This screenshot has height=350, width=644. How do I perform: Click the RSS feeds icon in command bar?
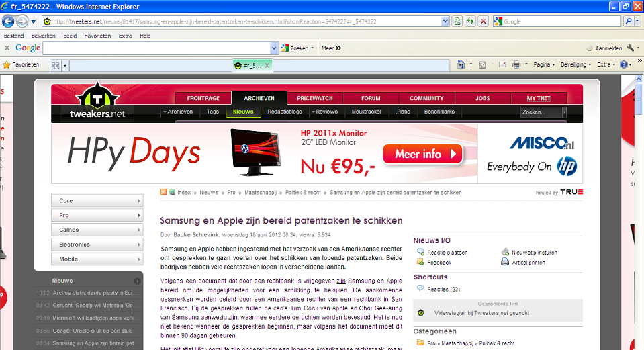483,64
